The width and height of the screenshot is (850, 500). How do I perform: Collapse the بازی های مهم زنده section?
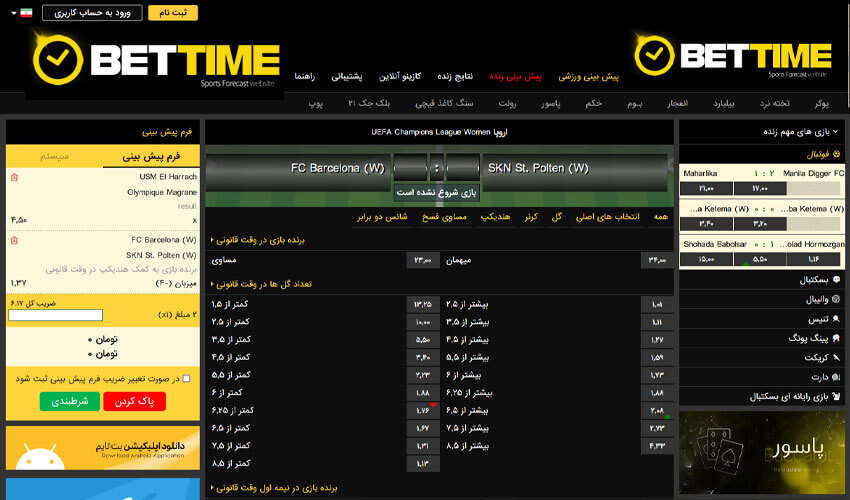click(x=836, y=132)
